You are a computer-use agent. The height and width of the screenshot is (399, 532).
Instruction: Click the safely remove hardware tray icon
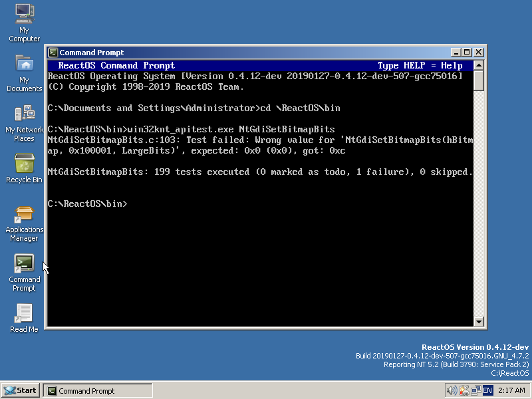click(x=464, y=390)
